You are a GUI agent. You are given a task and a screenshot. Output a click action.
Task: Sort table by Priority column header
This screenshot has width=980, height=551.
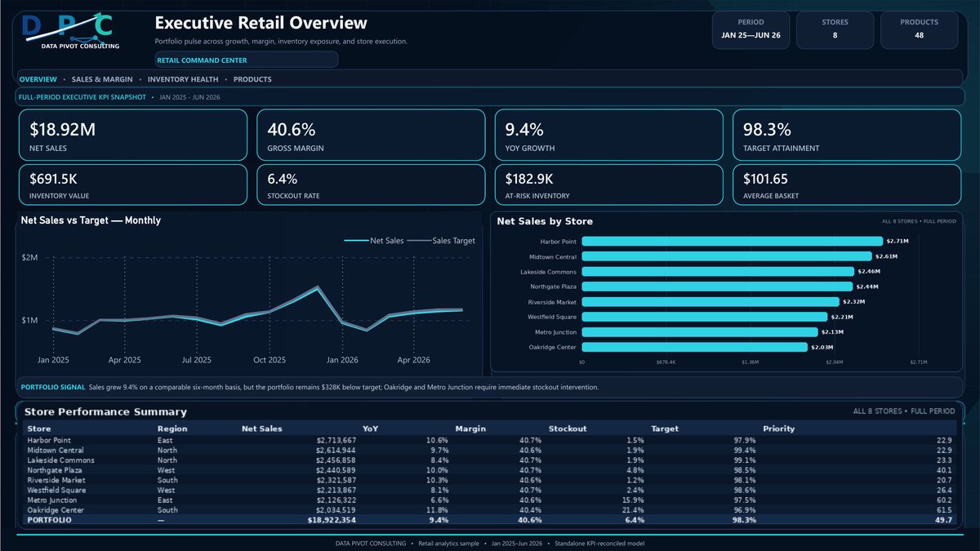(x=778, y=429)
